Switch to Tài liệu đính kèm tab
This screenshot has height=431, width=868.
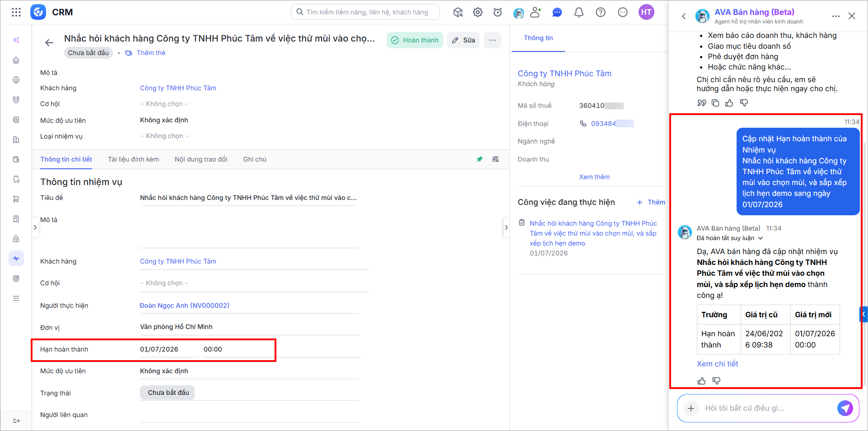133,159
